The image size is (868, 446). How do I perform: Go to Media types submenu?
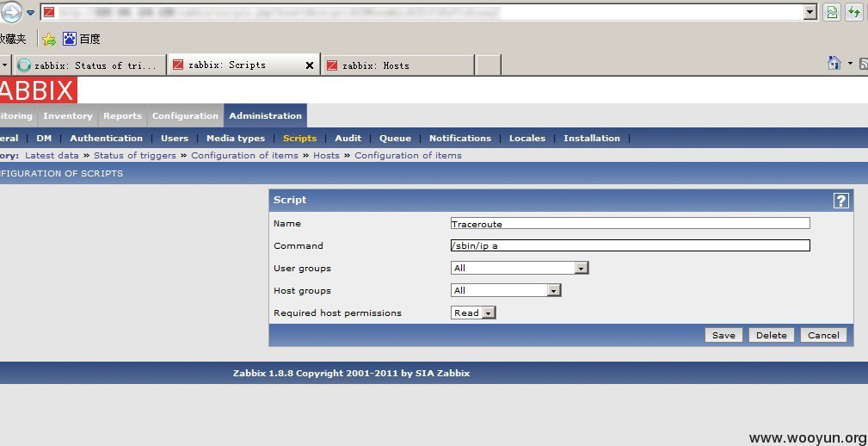[x=236, y=138]
